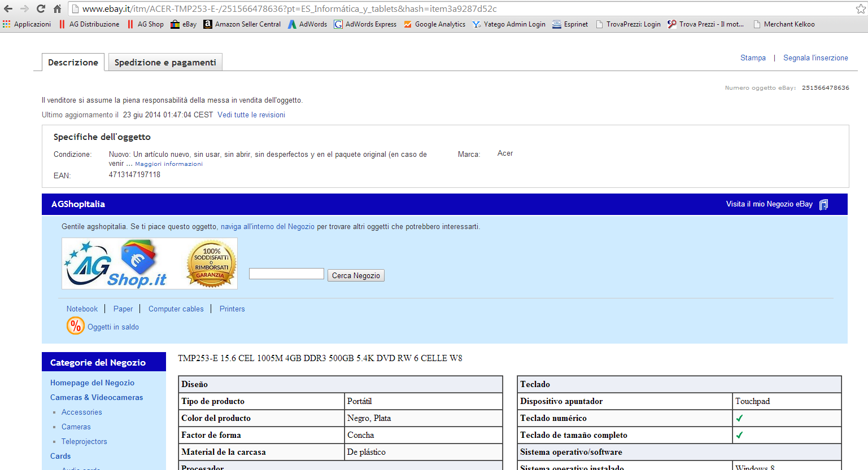Click Maggiori informazioni under Condizione

(x=169, y=164)
